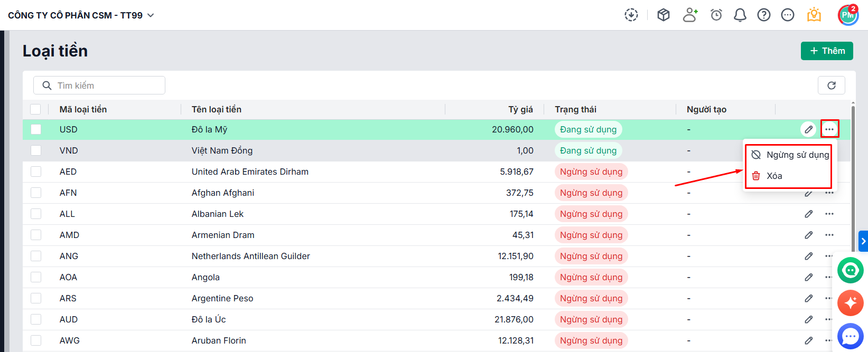Choose "Ngừng sử dụng" from context menu
The height and width of the screenshot is (352, 868).
point(790,155)
